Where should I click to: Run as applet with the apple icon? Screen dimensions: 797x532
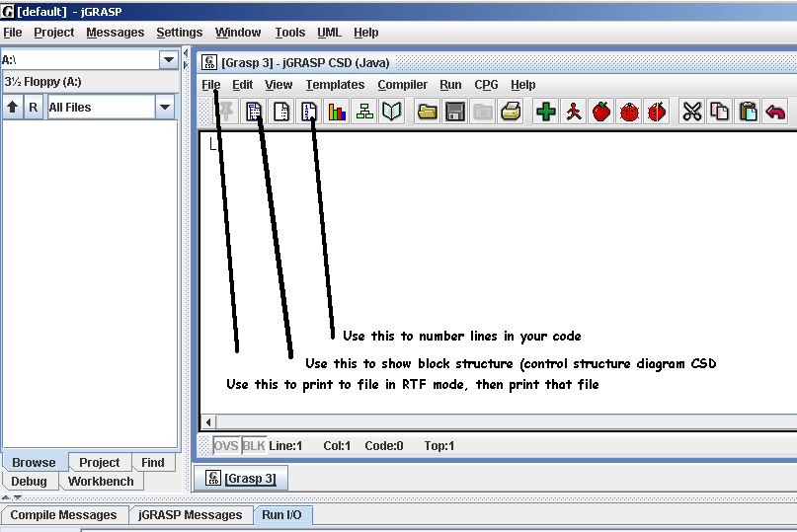click(x=601, y=112)
